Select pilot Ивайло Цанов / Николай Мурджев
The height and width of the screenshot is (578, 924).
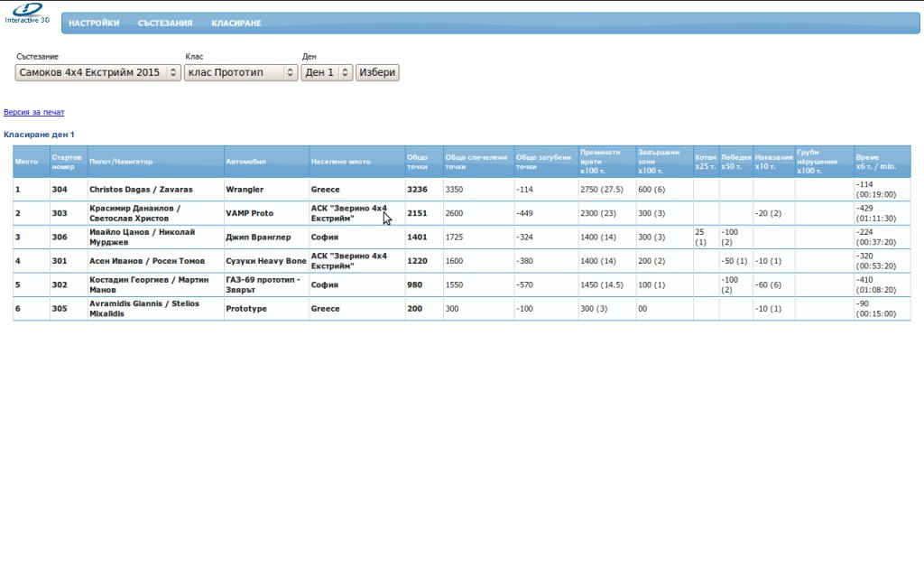pyautogui.click(x=142, y=238)
